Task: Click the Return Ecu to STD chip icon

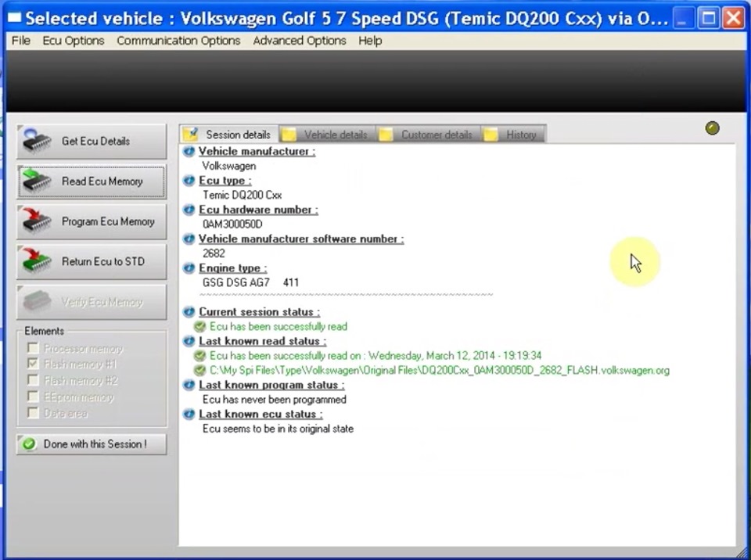Action: [x=37, y=261]
